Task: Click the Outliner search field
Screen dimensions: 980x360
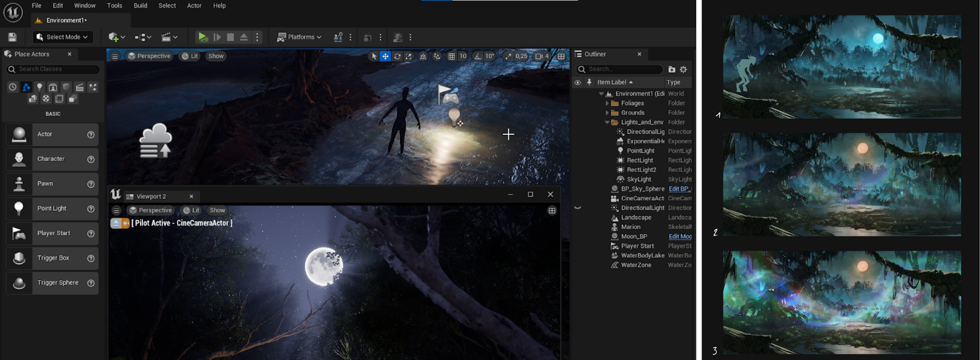Action: tap(620, 69)
